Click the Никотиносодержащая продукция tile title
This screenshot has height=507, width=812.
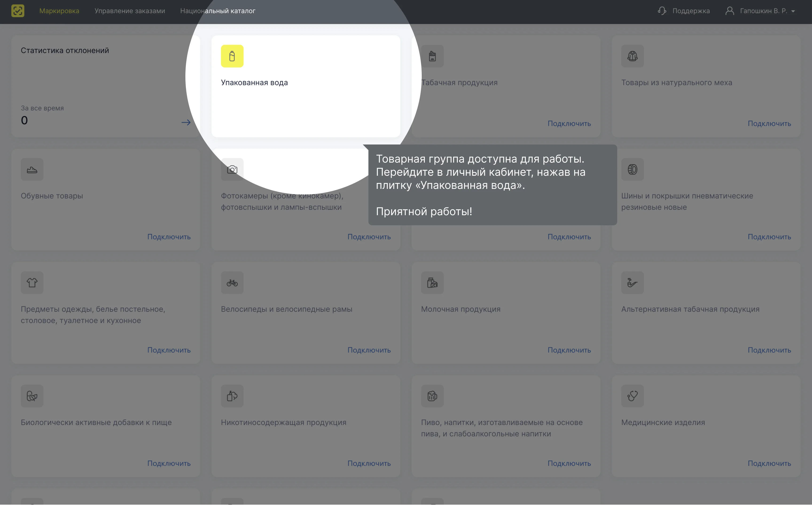coord(284,422)
